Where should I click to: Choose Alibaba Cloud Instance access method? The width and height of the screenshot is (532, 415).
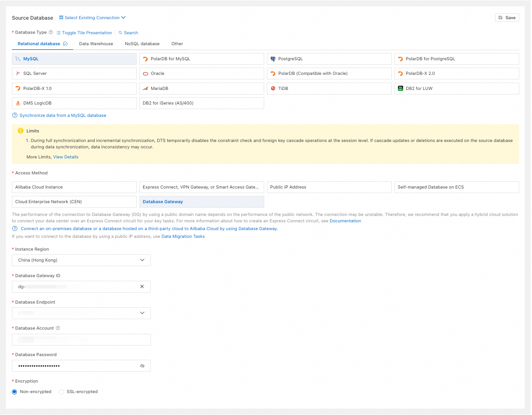[74, 187]
